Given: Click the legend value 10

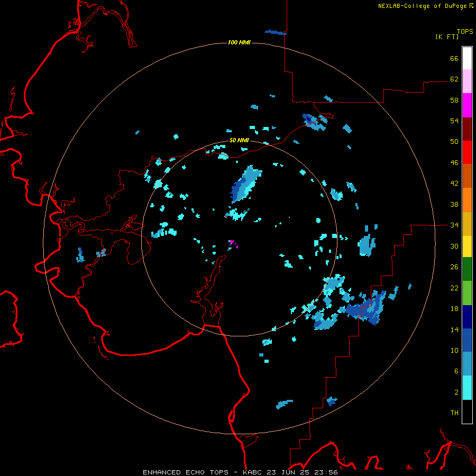Looking at the screenshot, I should 454,351.
